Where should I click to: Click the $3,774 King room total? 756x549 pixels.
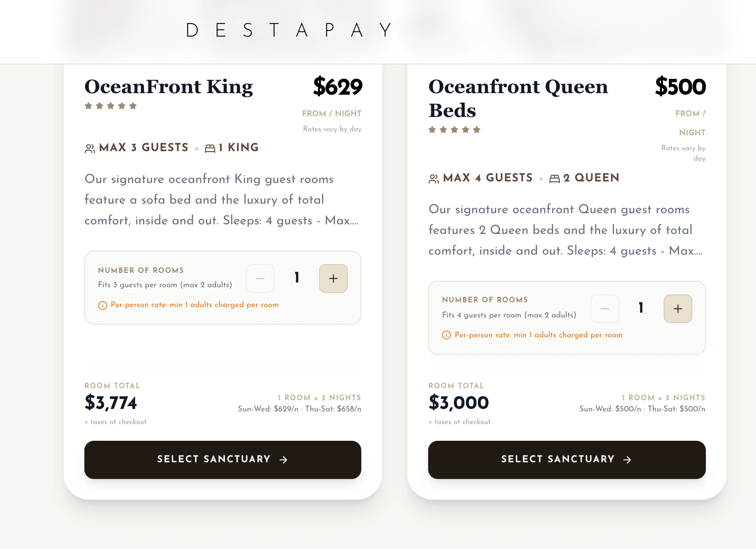[x=111, y=403]
